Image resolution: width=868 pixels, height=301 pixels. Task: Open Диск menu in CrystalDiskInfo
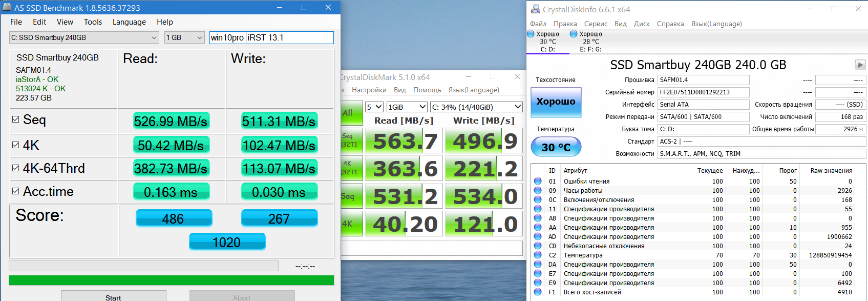pyautogui.click(x=642, y=24)
